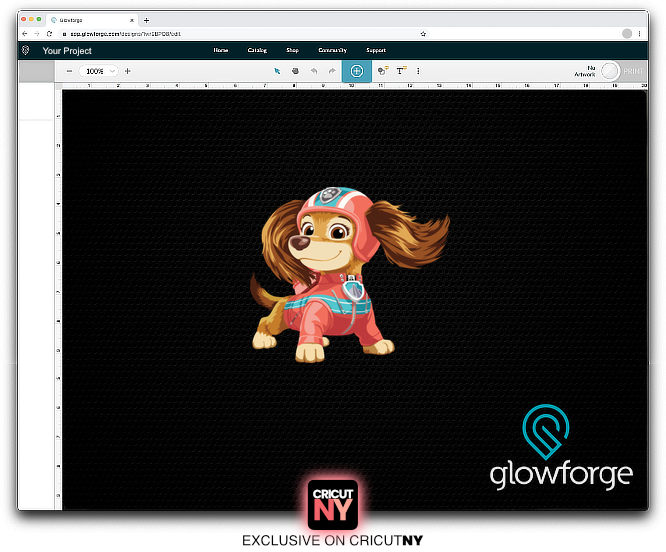This screenshot has height=552, width=666.
Task: Click the PRINT button
Action: click(633, 71)
